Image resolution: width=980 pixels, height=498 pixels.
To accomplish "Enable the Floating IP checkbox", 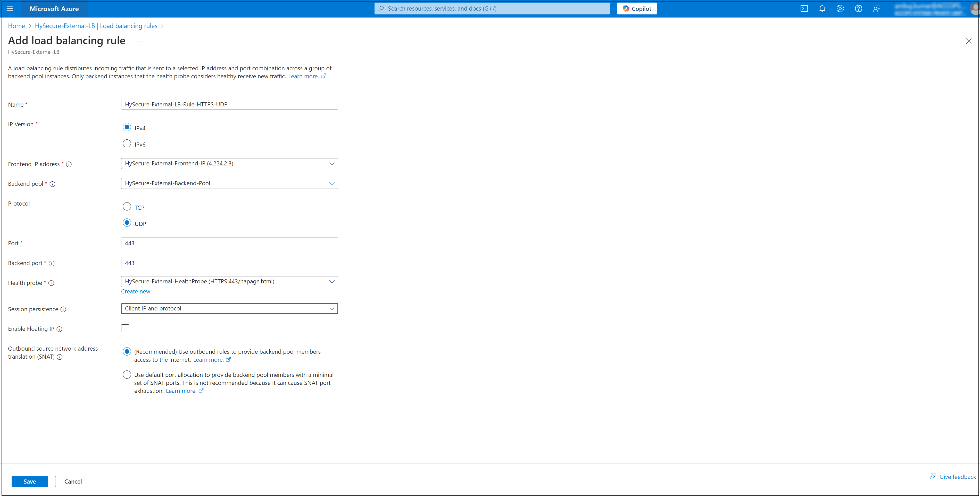I will (x=125, y=328).
